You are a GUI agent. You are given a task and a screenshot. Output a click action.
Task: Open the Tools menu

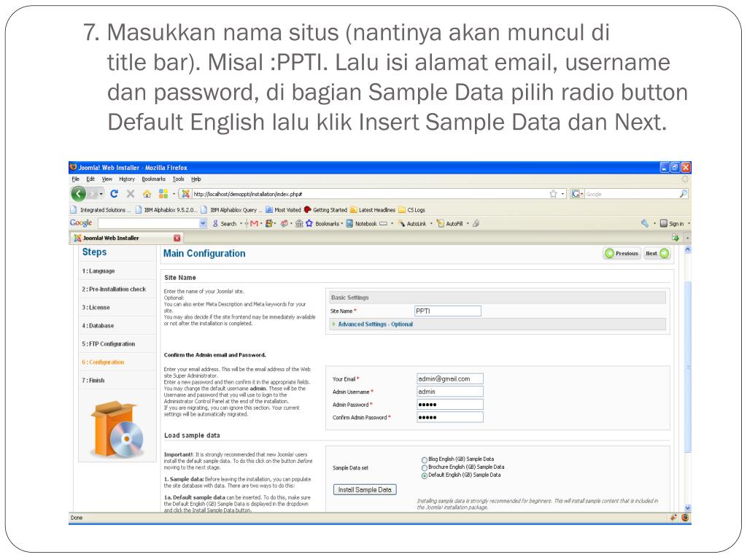pyautogui.click(x=178, y=179)
